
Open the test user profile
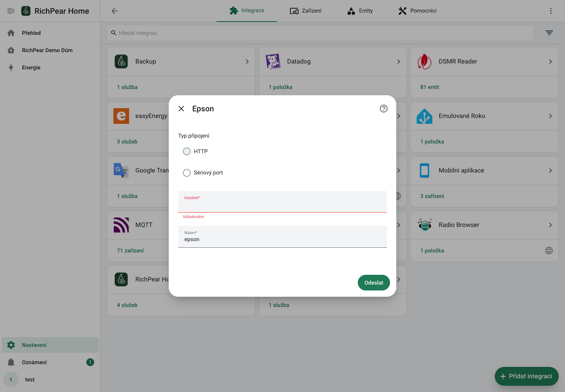(50, 379)
